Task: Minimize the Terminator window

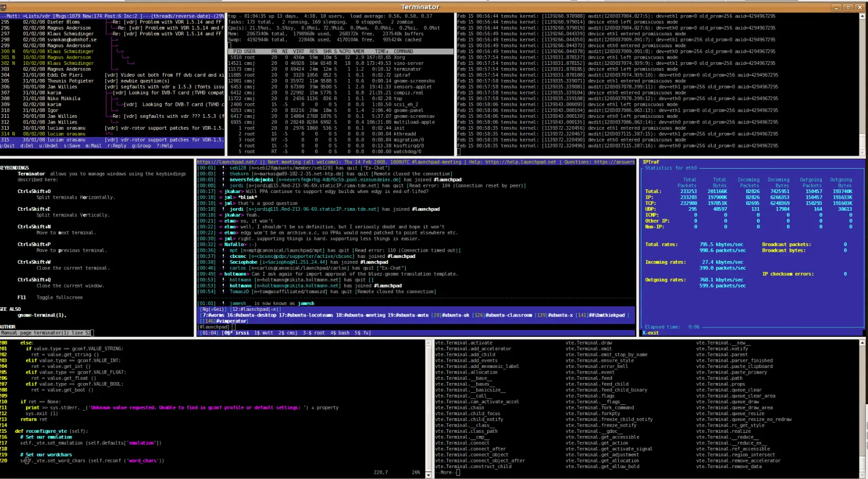Action: point(836,7)
